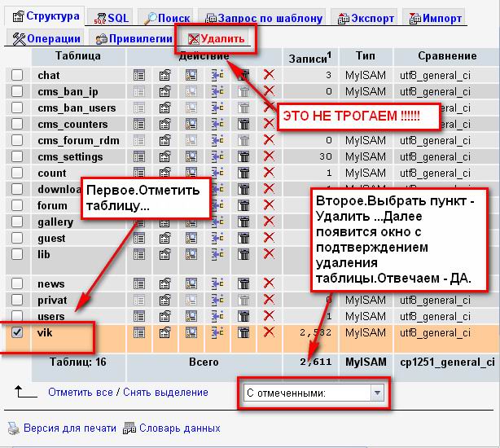Go to the Операции tab
Viewport: 500px width, 448px height.
[x=48, y=38]
